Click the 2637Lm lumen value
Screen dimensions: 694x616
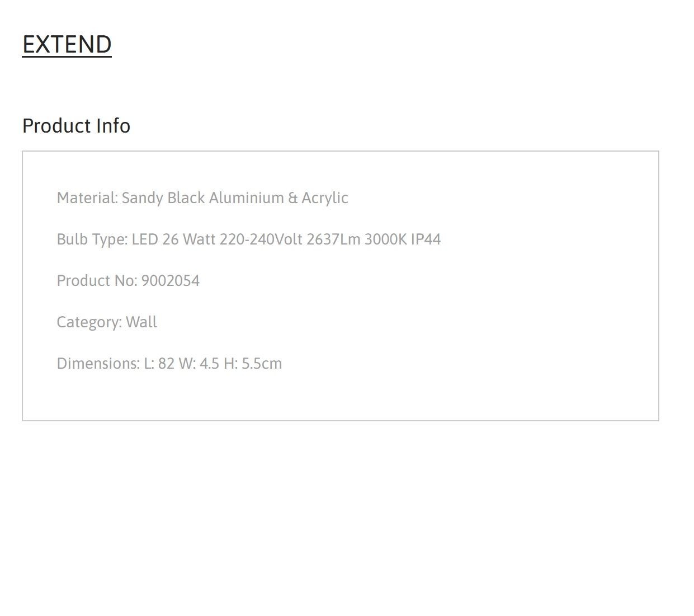pyautogui.click(x=333, y=239)
